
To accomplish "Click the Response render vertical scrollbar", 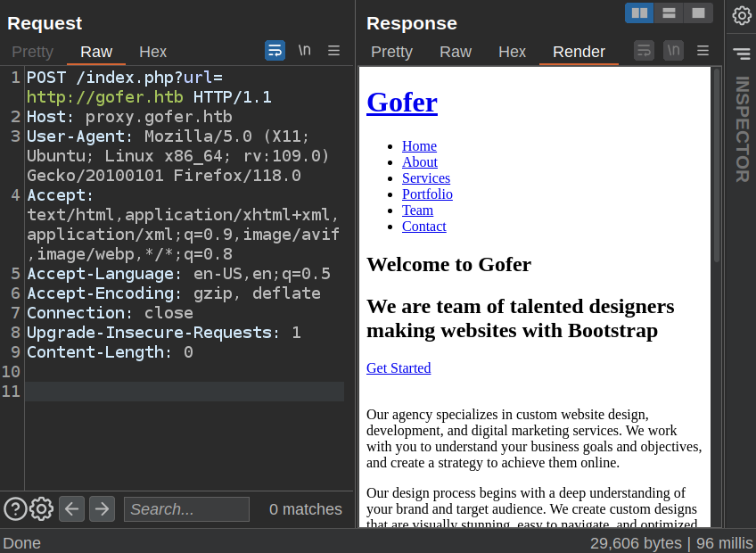I will pyautogui.click(x=716, y=165).
